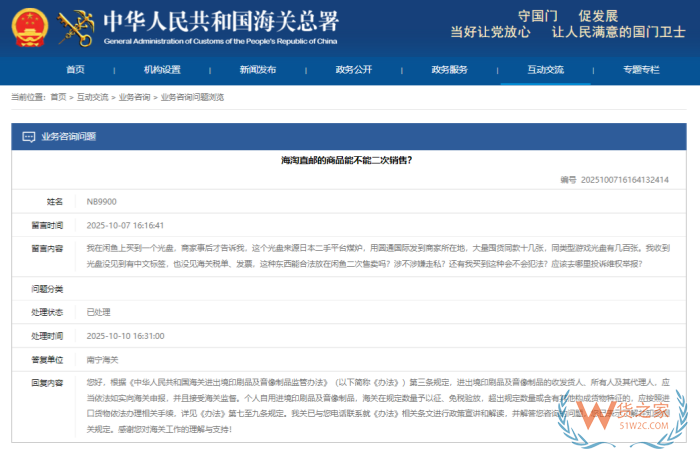Screen dimensions: 700x462
Task: Open the 政务公开 navigation menu
Action: coord(354,70)
